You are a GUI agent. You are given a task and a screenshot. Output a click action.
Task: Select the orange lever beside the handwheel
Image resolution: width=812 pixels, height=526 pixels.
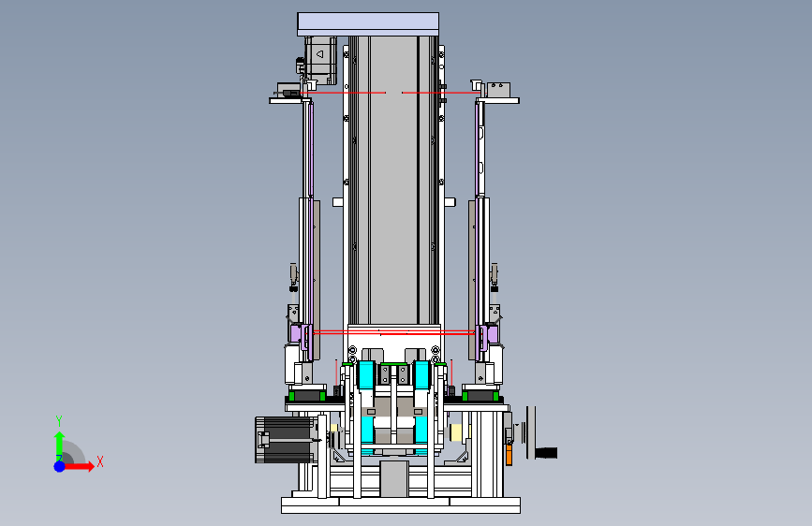(509, 455)
